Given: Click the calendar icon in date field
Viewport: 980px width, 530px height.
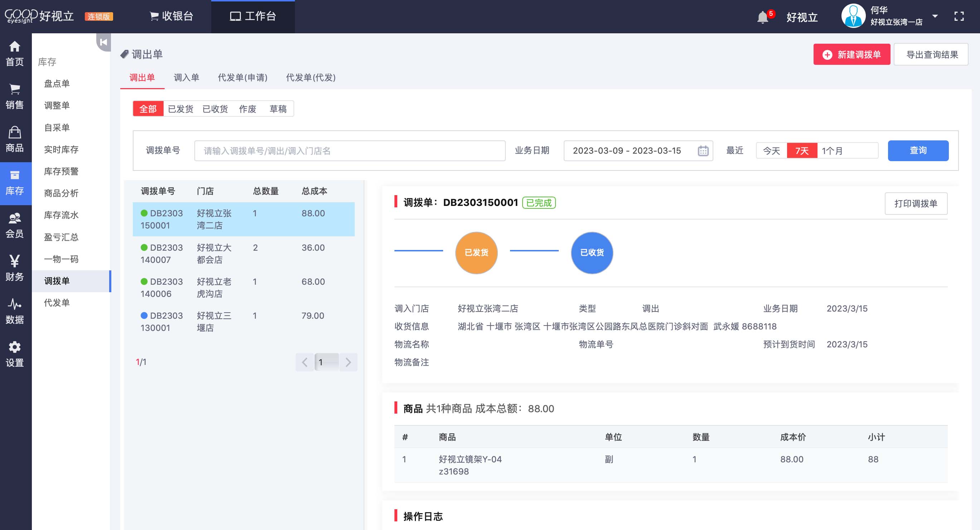Looking at the screenshot, I should click(703, 151).
